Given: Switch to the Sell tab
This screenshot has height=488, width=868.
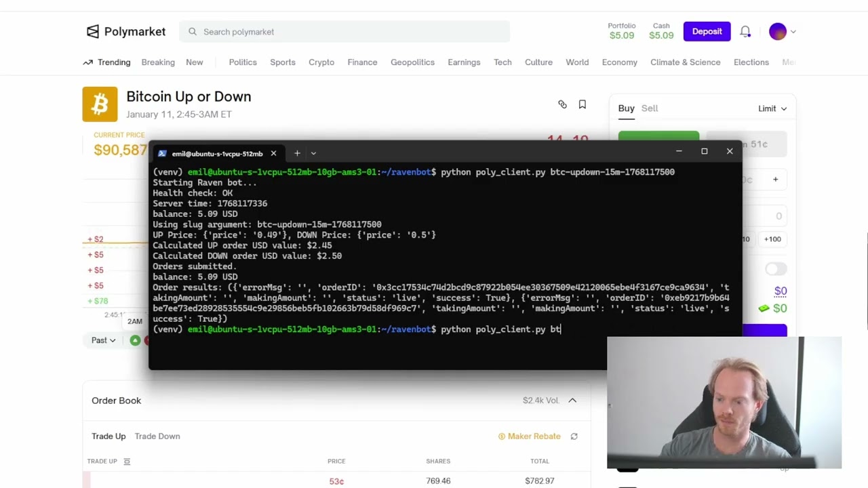Looking at the screenshot, I should 650,108.
